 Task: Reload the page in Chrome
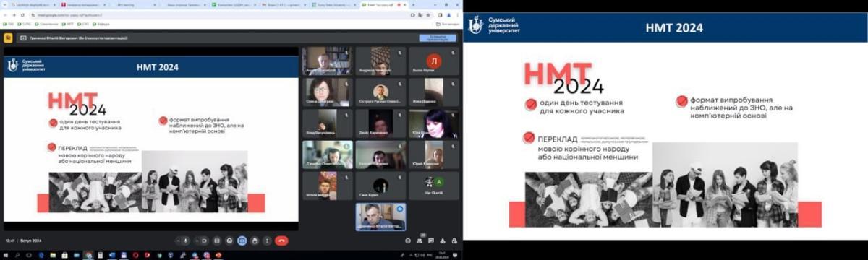pos(22,14)
